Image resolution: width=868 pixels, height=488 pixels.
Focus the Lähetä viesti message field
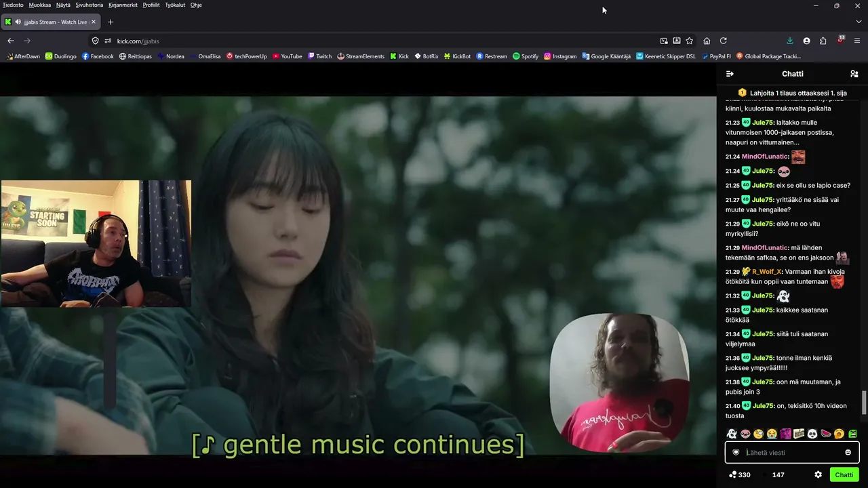coord(792,452)
